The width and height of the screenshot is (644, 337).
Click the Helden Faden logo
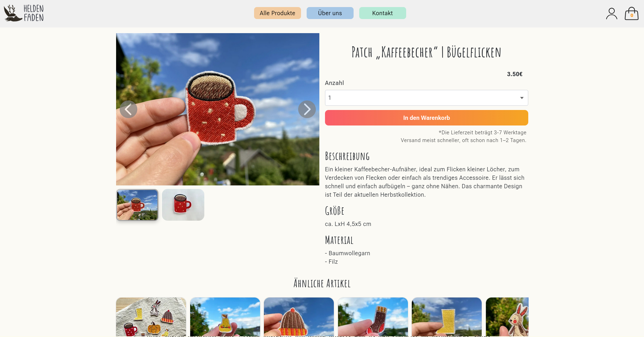[24, 13]
